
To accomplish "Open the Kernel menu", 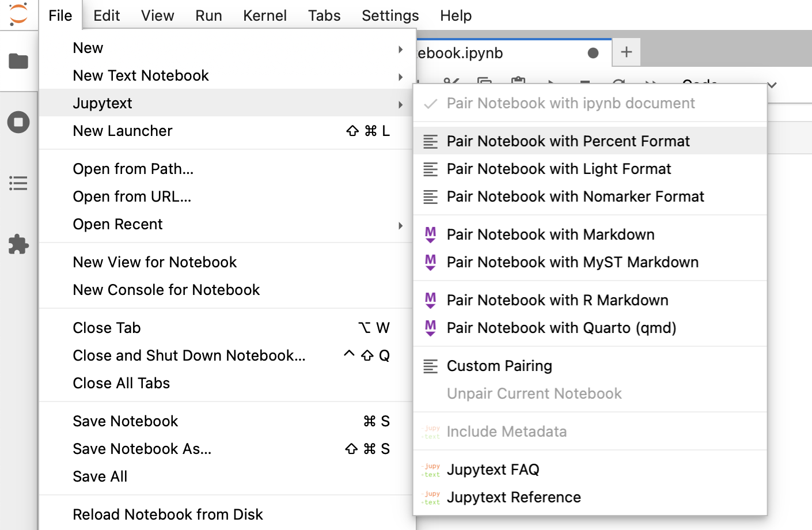I will point(264,16).
